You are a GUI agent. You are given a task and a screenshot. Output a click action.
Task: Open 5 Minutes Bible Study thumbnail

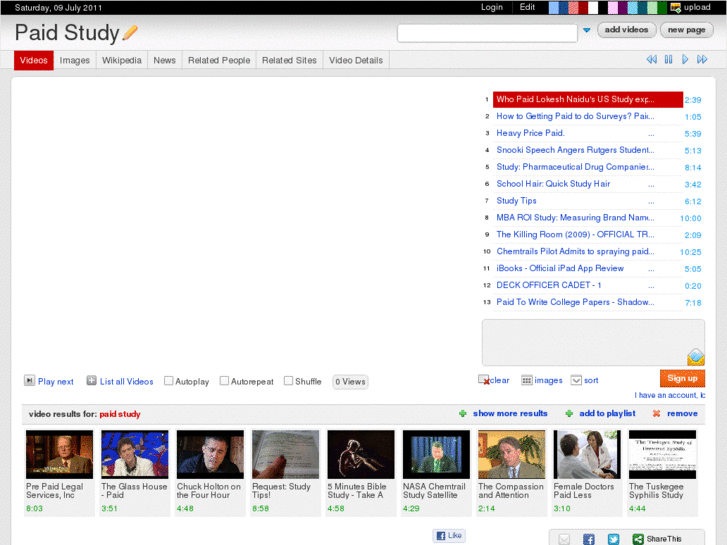[361, 454]
